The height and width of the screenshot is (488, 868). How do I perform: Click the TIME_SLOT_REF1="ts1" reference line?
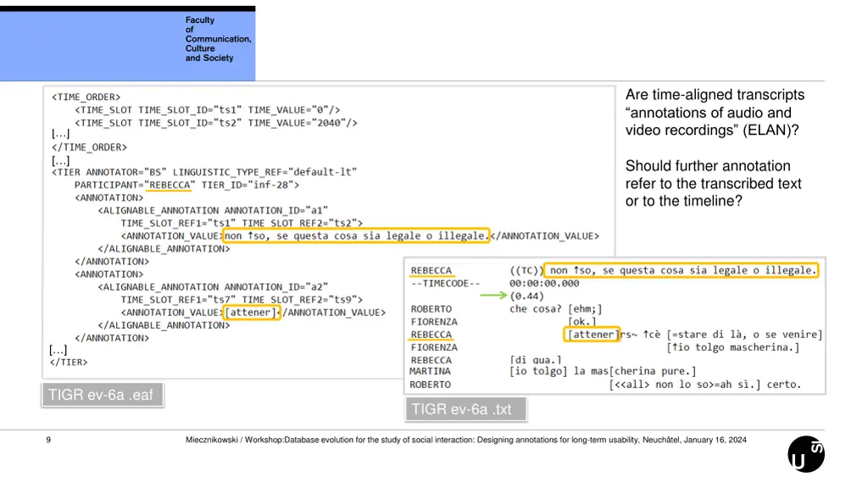pos(242,223)
